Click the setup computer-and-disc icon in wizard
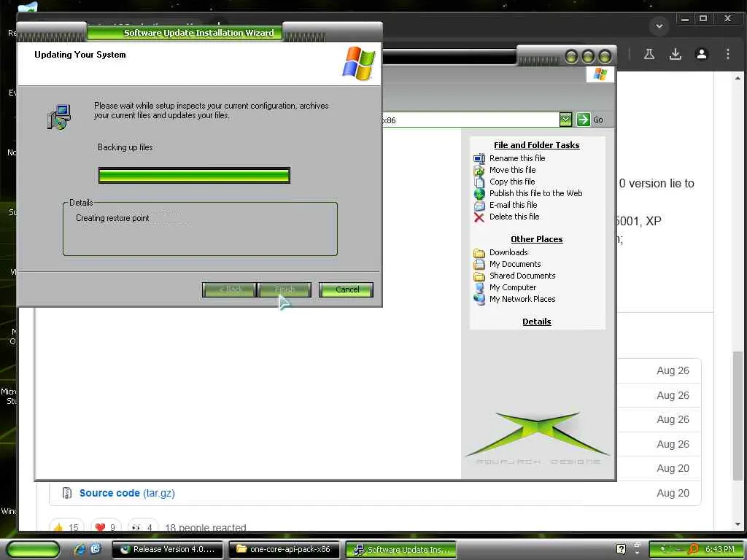 click(x=59, y=117)
